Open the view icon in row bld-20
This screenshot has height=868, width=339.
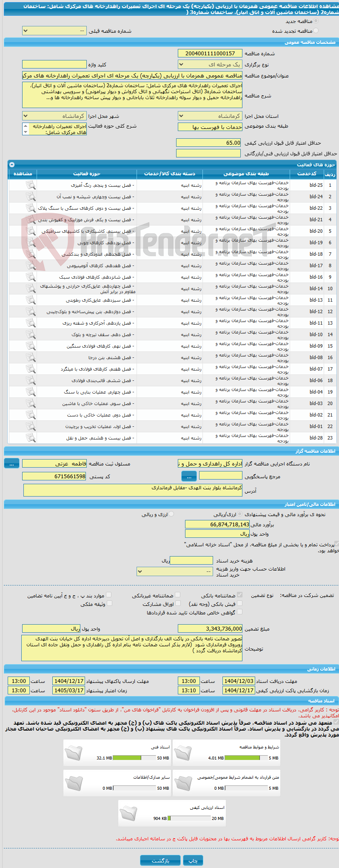tap(30, 231)
